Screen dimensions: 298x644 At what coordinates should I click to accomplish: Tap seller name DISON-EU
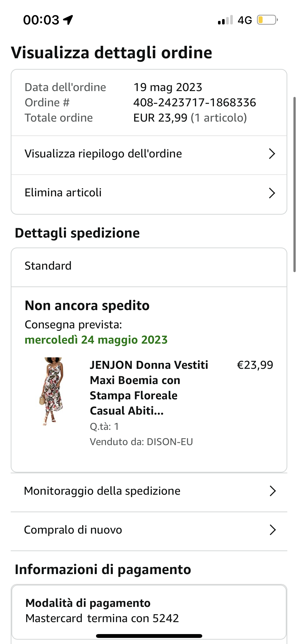(x=170, y=442)
